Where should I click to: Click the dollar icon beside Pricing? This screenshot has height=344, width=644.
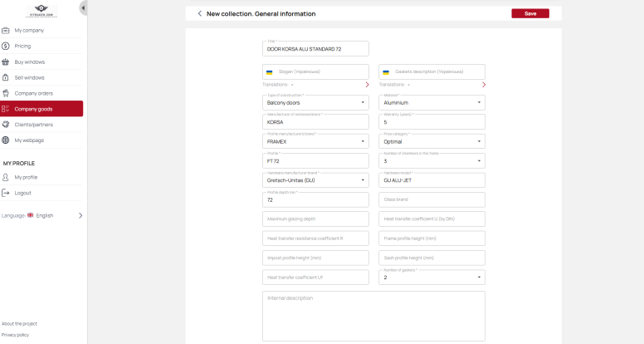(x=5, y=46)
